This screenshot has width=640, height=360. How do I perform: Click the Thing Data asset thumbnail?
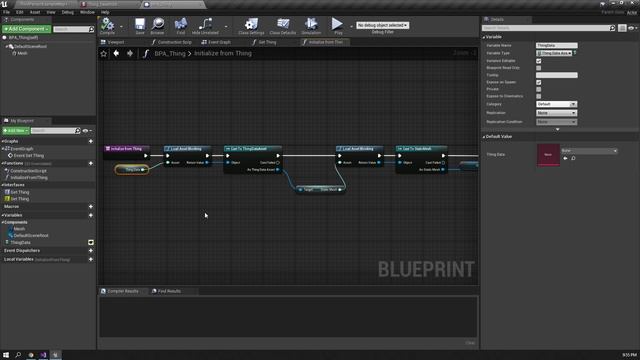pyautogui.click(x=548, y=155)
